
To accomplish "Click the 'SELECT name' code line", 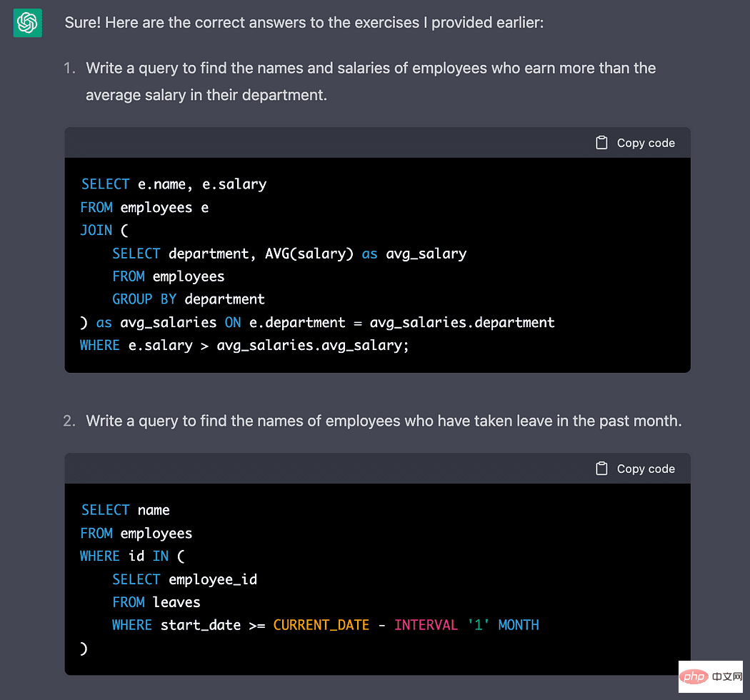I will [x=125, y=510].
